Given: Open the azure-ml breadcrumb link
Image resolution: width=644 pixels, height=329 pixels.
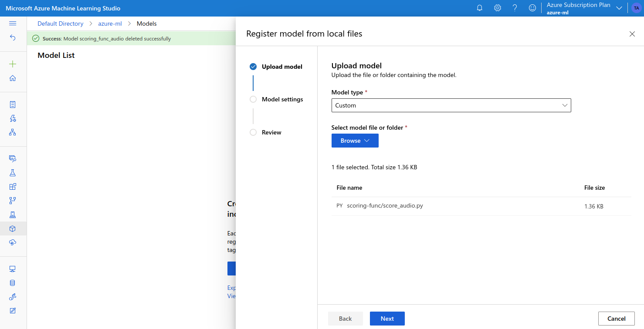Looking at the screenshot, I should click(x=110, y=23).
